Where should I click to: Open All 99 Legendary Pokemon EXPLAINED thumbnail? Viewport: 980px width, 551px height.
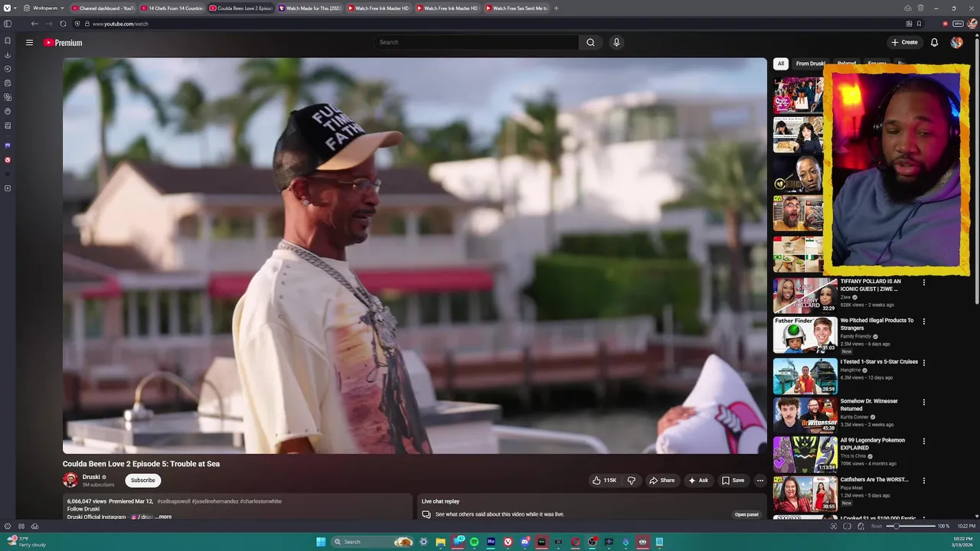pyautogui.click(x=805, y=455)
